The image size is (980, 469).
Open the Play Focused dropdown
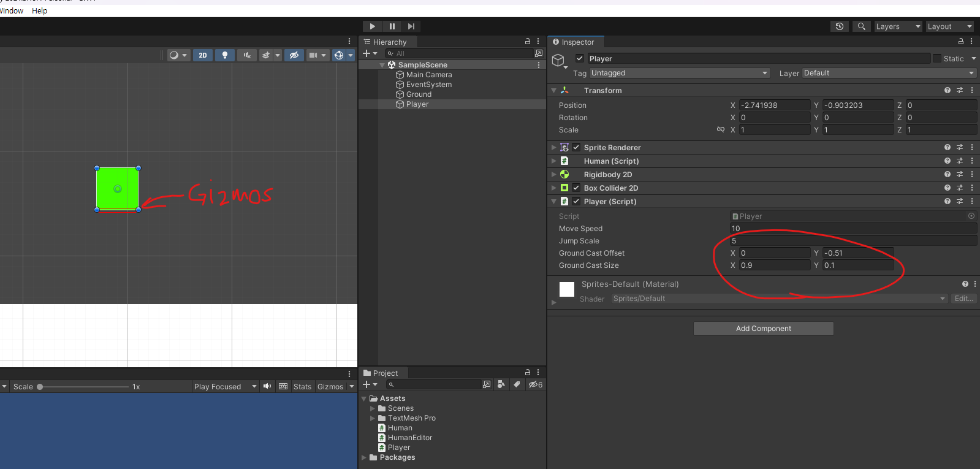225,387
